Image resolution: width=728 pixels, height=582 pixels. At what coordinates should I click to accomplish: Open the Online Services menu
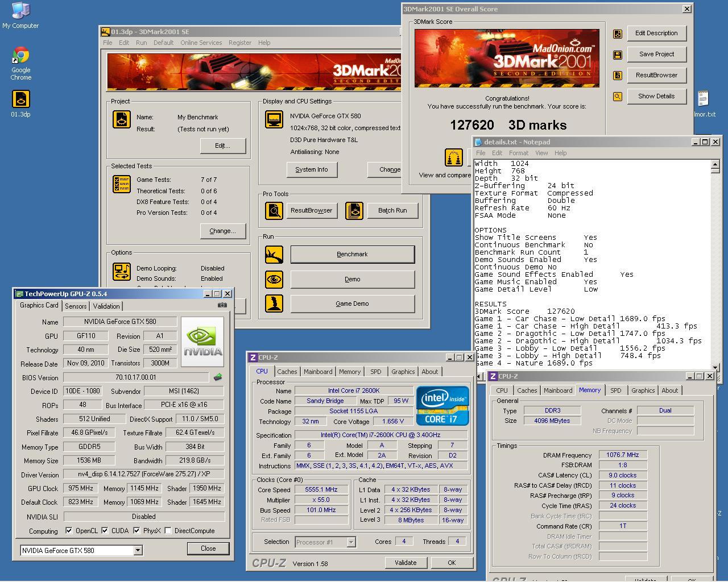click(x=201, y=43)
